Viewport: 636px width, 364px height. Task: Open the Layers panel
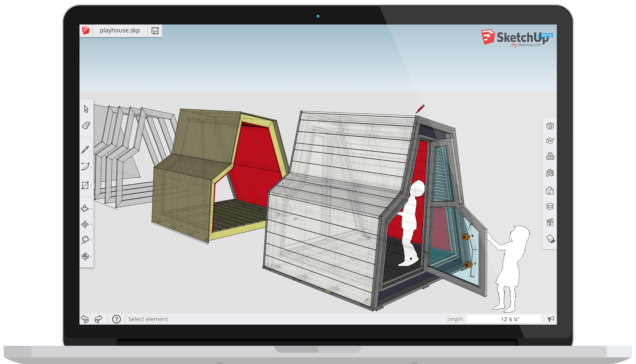coord(550,206)
